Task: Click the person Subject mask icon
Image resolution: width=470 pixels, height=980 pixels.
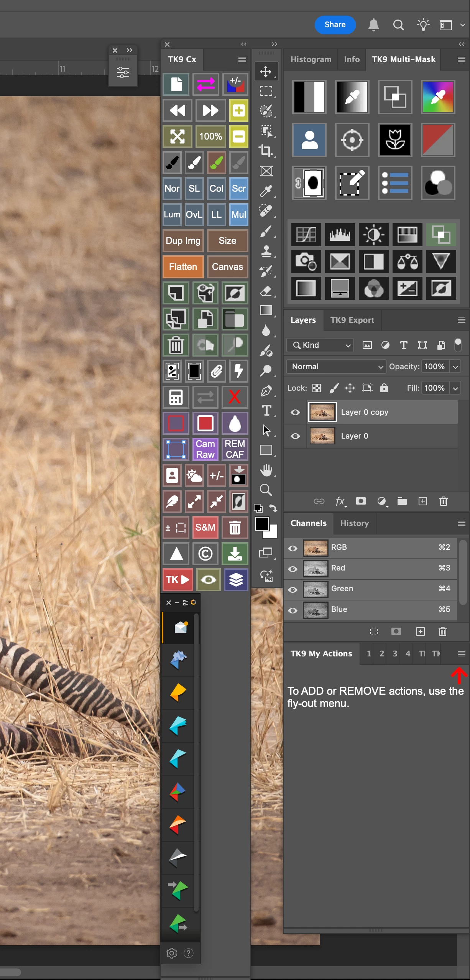Action: (309, 140)
